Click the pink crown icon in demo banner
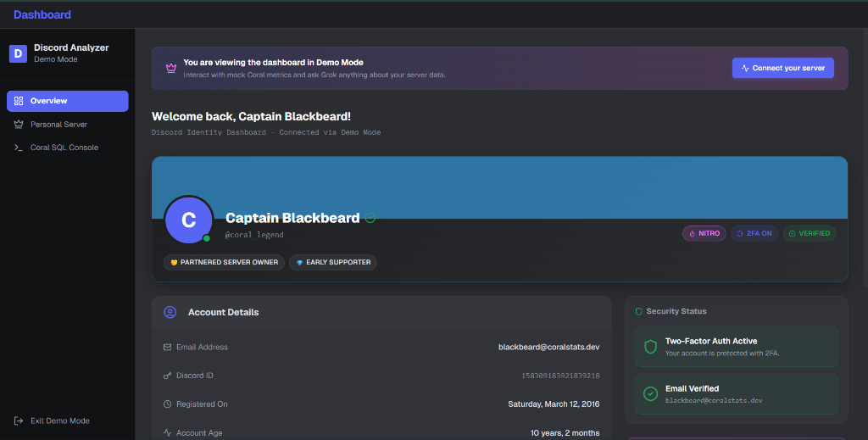 tap(171, 68)
